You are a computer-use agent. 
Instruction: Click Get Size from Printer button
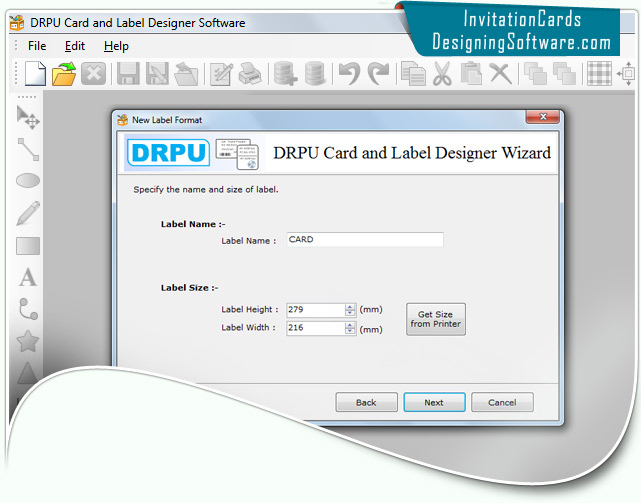[435, 319]
